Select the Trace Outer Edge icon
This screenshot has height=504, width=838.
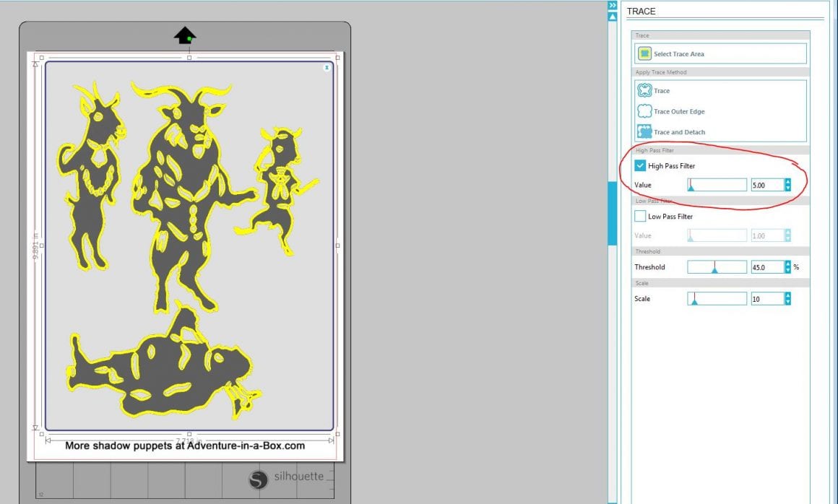(645, 111)
